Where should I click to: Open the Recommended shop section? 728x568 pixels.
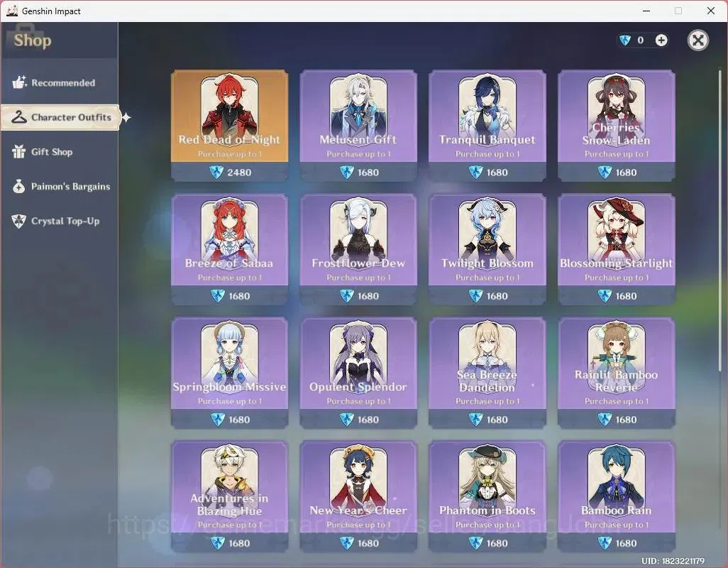point(60,82)
